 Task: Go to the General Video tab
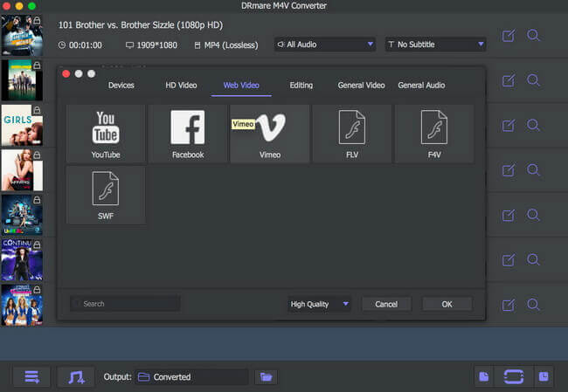[x=361, y=86]
